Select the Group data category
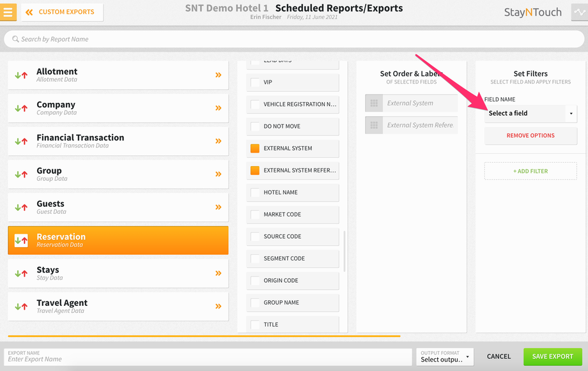This screenshot has width=588, height=371. (x=118, y=174)
